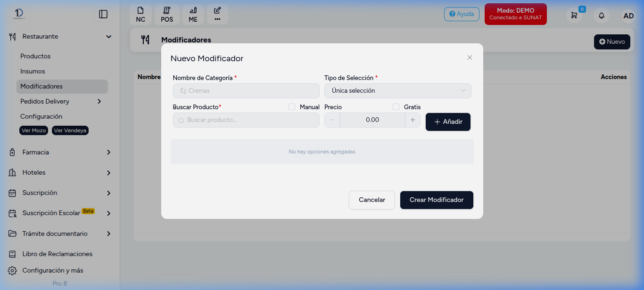644x290 pixels.
Task: Open the shopping cart icon
Action: pyautogui.click(x=574, y=15)
